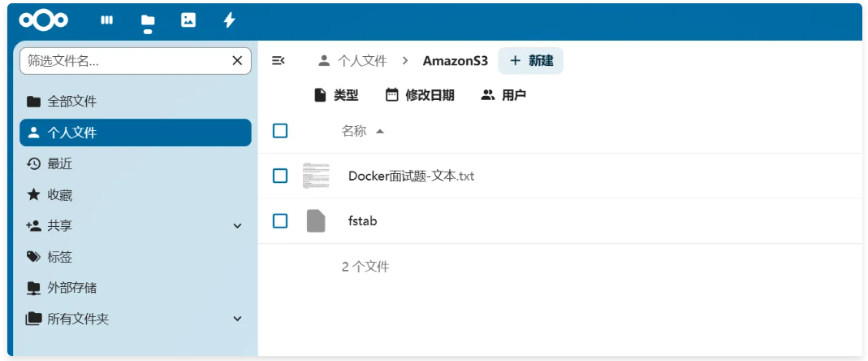Toggle the select-all files checkbox
The image size is (868, 361).
click(280, 131)
